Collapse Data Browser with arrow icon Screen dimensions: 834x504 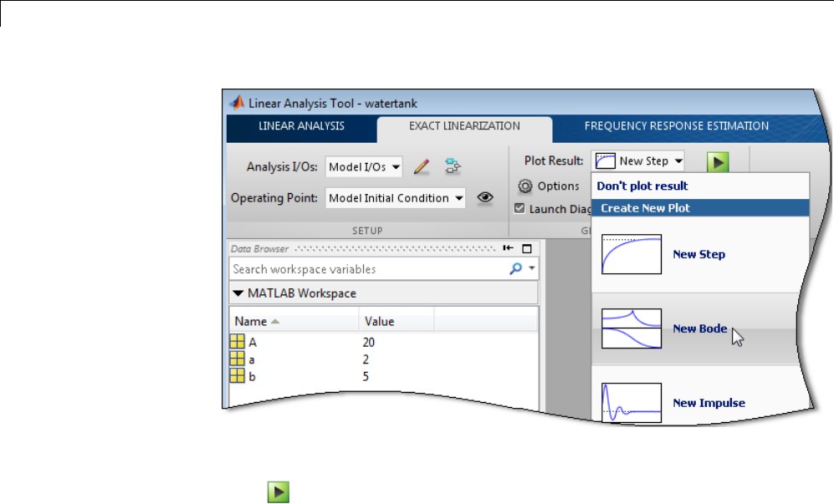coord(508,248)
